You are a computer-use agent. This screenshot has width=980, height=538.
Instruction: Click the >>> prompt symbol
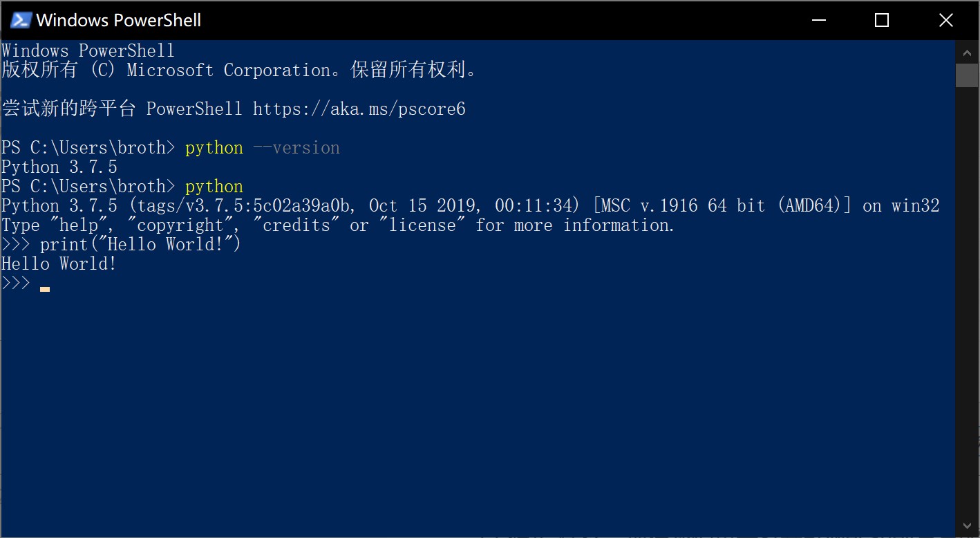(x=15, y=282)
